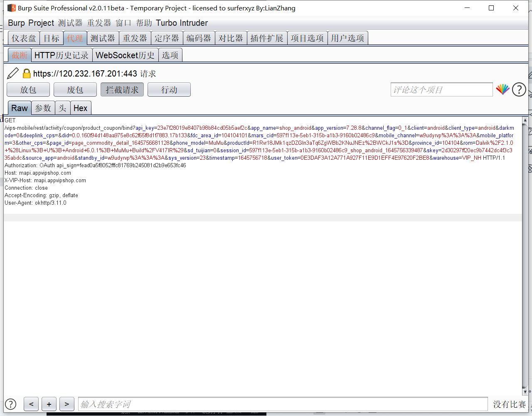532x416 pixels.
Task: Click the yellow padlock HTTPS icon
Action: pos(27,74)
